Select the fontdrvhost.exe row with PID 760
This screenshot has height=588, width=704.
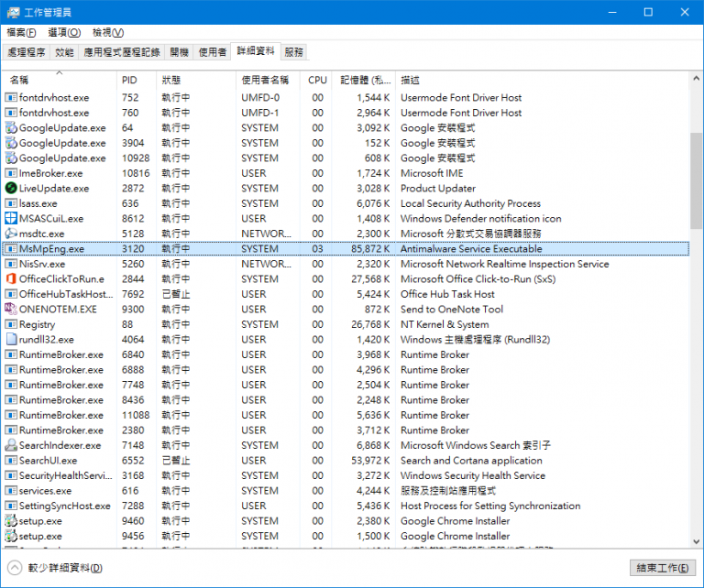click(x=346, y=113)
